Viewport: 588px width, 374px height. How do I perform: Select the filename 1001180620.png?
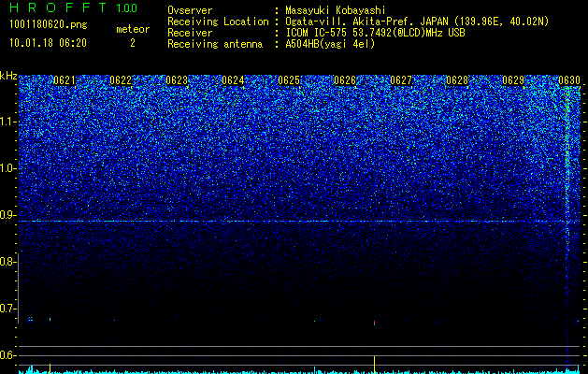49,25
